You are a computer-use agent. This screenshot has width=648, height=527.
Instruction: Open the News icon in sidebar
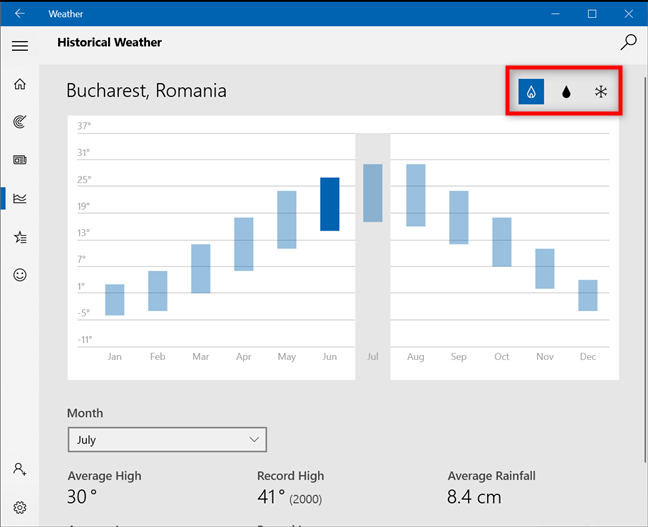20,160
